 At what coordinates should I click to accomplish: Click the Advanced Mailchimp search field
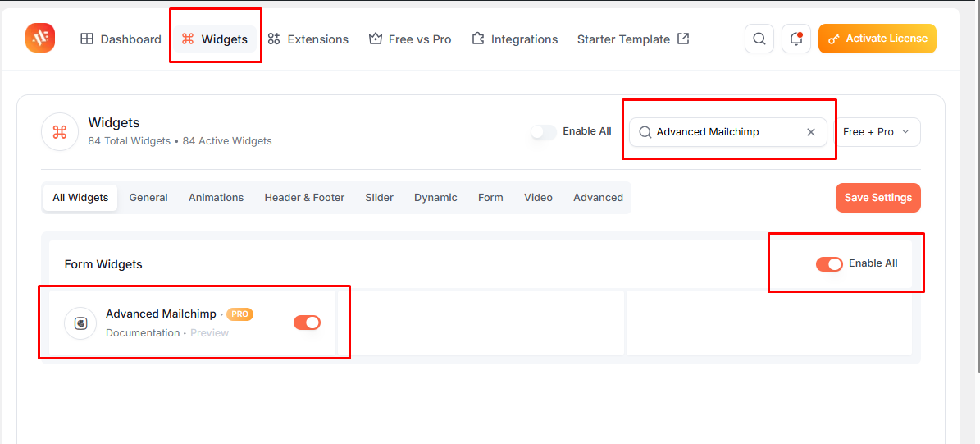click(727, 132)
